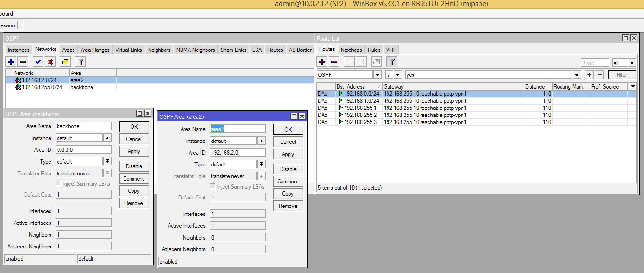Click the blue plus add icon in Route List
644x273 pixels.
pos(322,62)
